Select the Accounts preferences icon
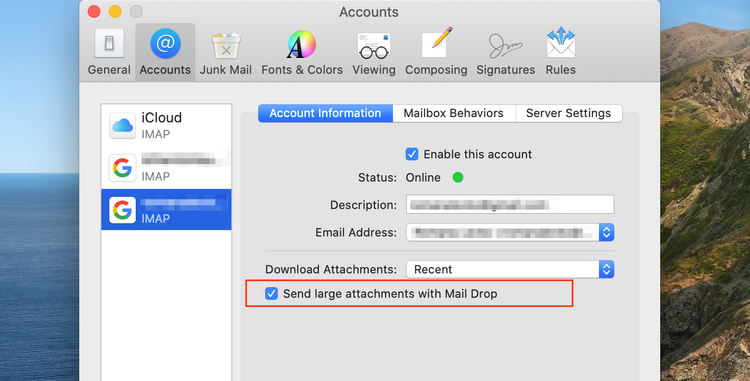This screenshot has height=381, width=750. coord(165,52)
